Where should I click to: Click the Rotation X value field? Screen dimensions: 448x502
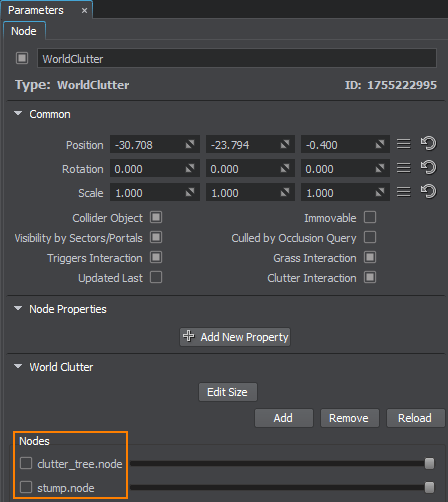coord(155,169)
